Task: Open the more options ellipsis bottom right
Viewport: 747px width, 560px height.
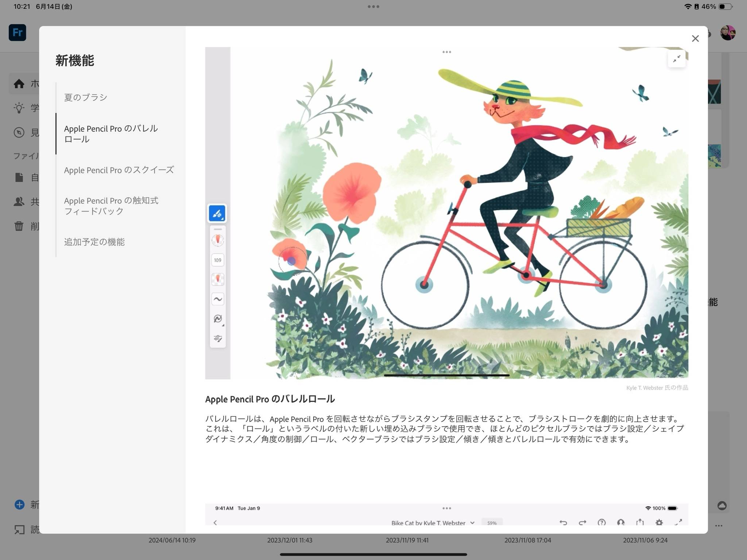Action: click(719, 526)
